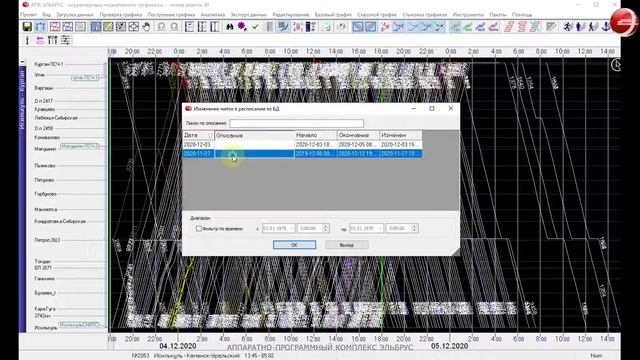Click the gray triangle ruler icon

point(551,27)
